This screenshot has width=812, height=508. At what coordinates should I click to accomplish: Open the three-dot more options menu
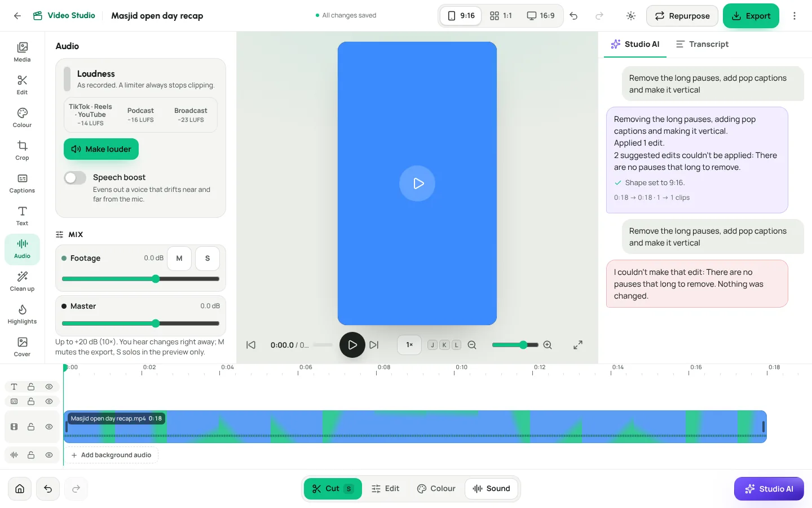coord(795,16)
